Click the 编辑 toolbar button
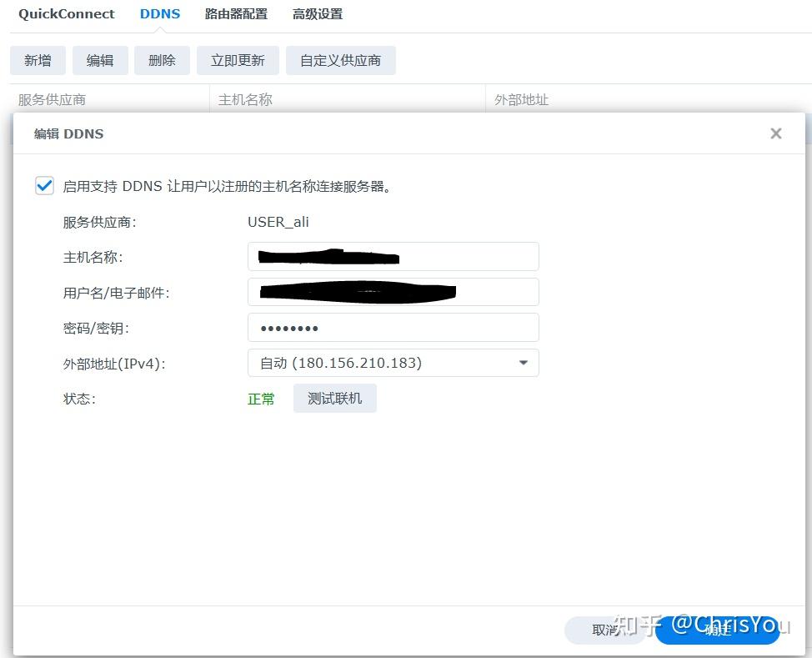 [x=100, y=60]
